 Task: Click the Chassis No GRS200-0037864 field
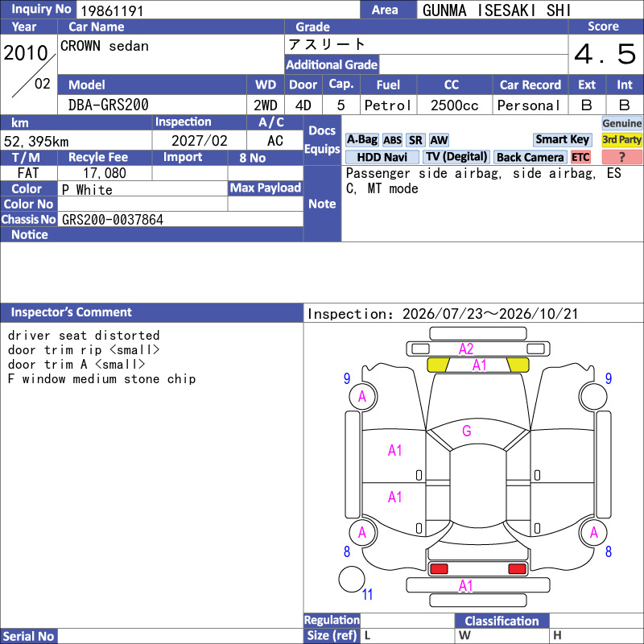coord(180,219)
